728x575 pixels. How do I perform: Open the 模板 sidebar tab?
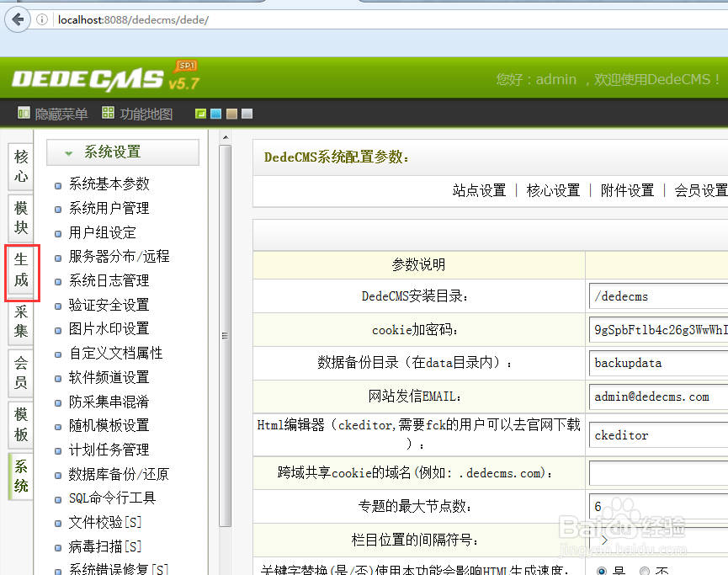(x=21, y=424)
